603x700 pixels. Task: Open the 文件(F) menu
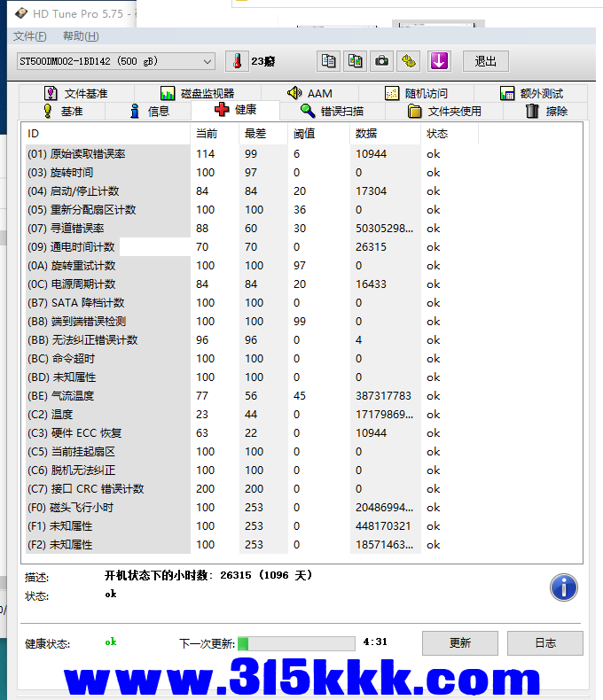coord(29,36)
